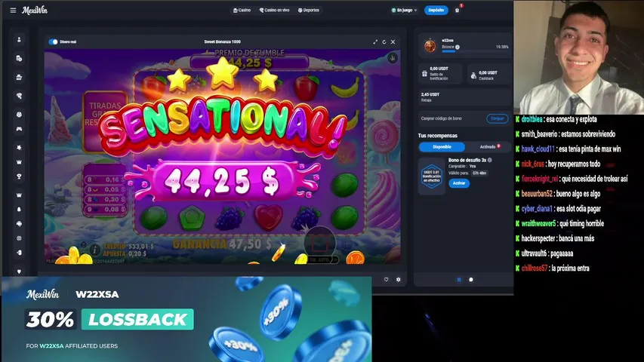Viewport: 644px width, 362px height.
Task: Click chat username chillrose57
Action: pyautogui.click(x=535, y=268)
